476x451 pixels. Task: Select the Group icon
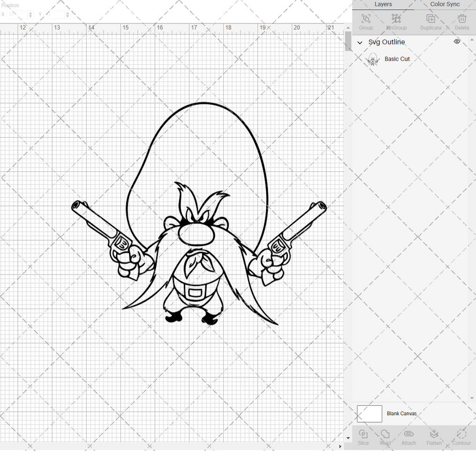pyautogui.click(x=366, y=19)
